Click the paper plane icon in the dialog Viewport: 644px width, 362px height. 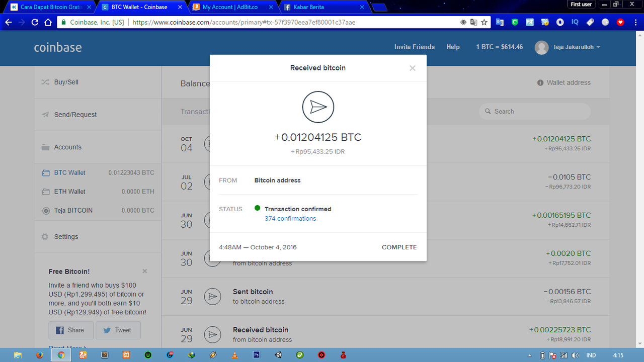(318, 107)
